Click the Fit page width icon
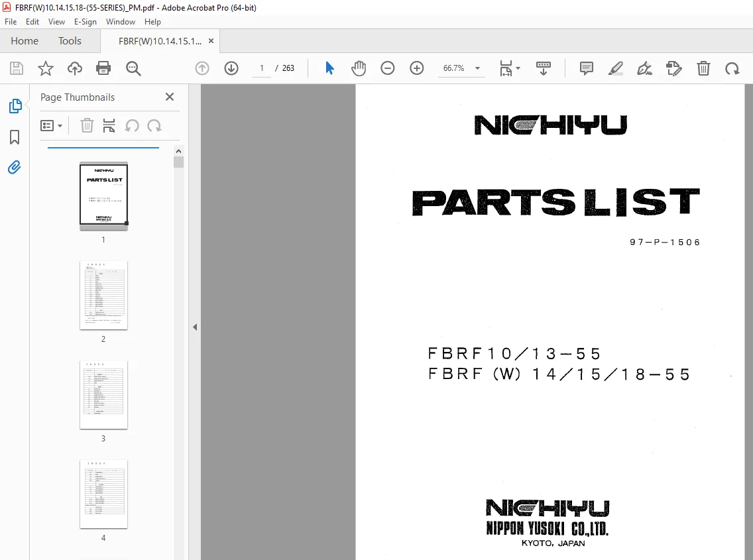This screenshot has height=560, width=753. (x=506, y=68)
